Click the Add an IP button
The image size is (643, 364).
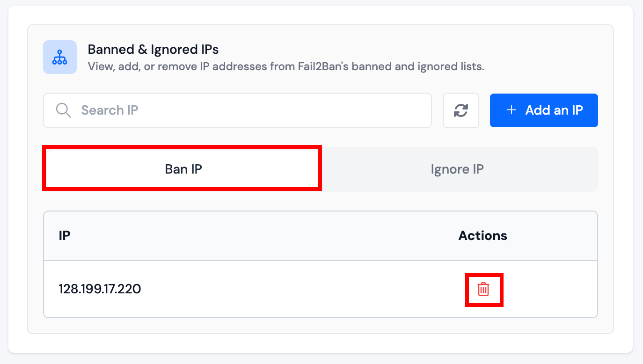point(543,110)
